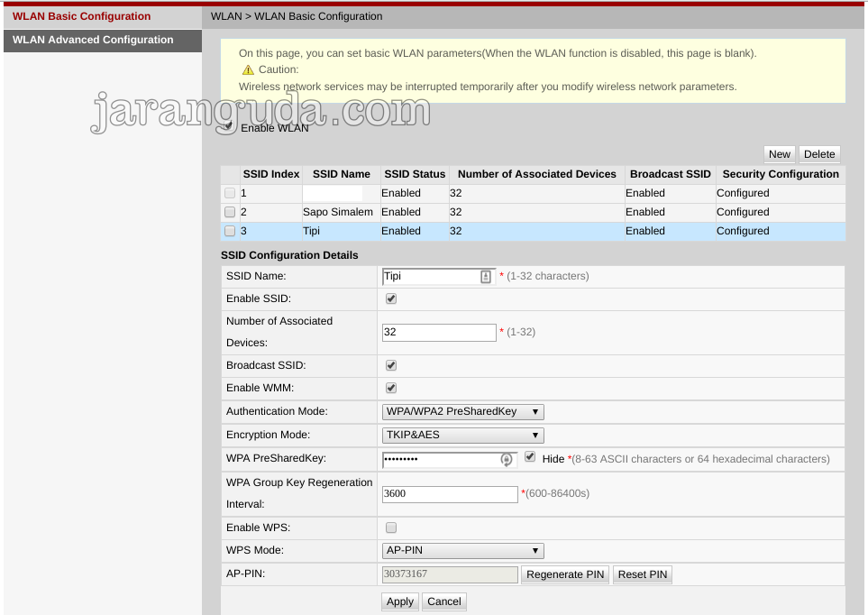Toggle the Enable WMM checkbox
This screenshot has height=615, width=868.
coord(391,388)
